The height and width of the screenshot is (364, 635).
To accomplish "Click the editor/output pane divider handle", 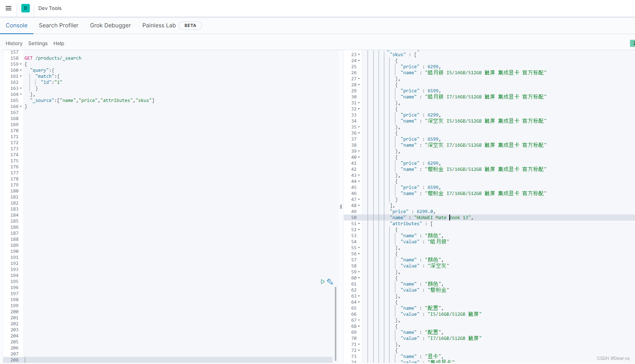I will tap(341, 207).
